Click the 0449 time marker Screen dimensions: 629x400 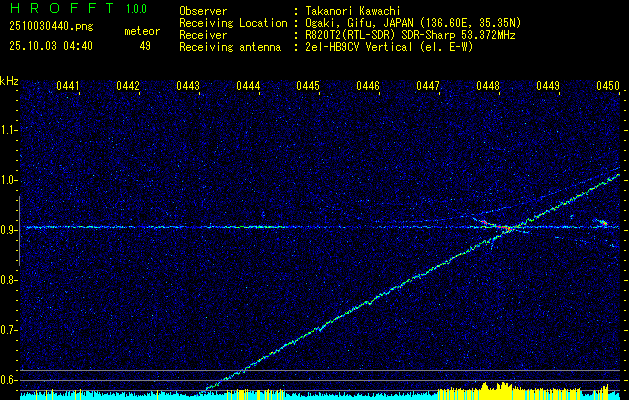[548, 86]
